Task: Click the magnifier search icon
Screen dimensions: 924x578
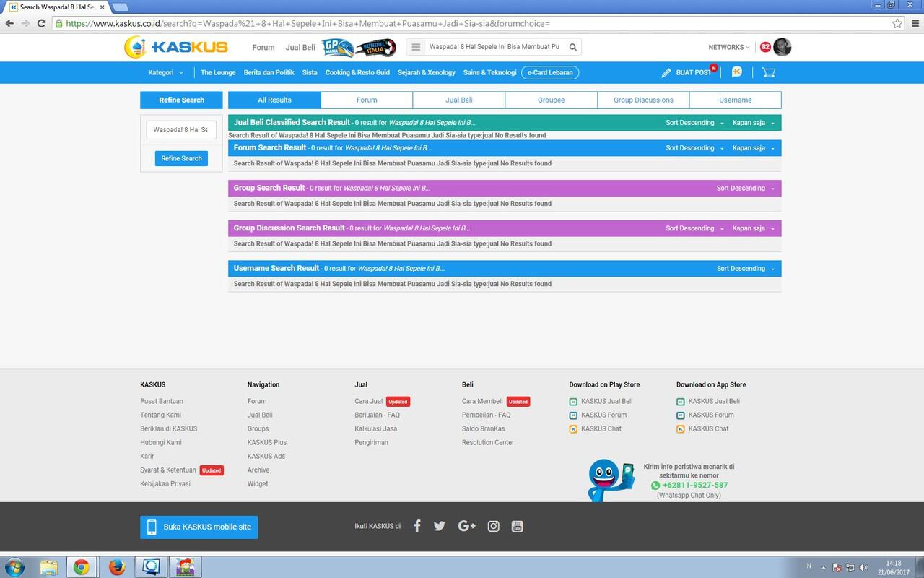Action: 572,47
